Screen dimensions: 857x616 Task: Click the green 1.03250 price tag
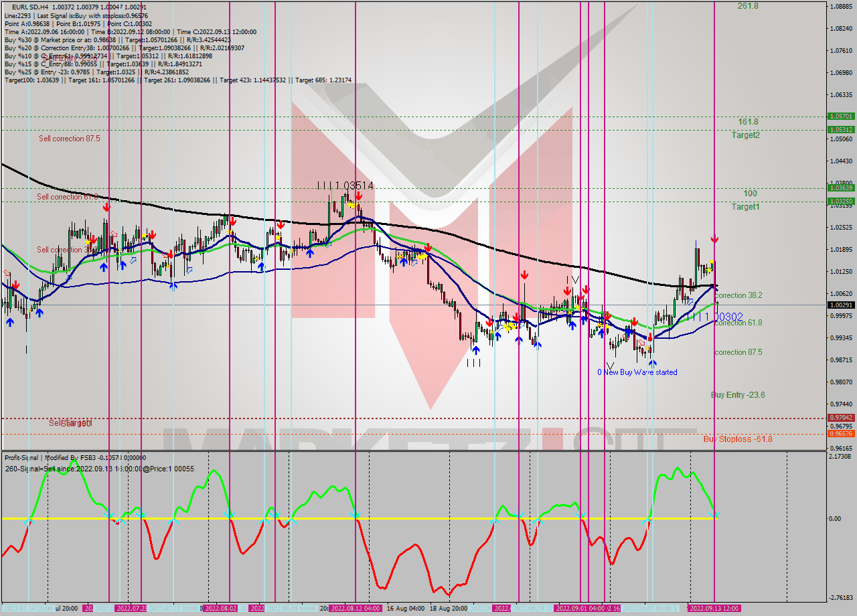[x=842, y=201]
